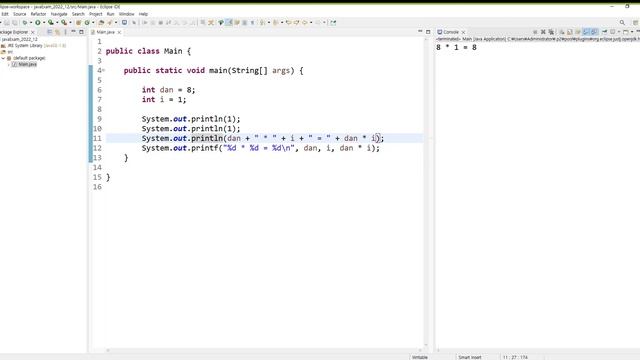Open the Debug launch dropdown arrow

[x=31, y=22]
